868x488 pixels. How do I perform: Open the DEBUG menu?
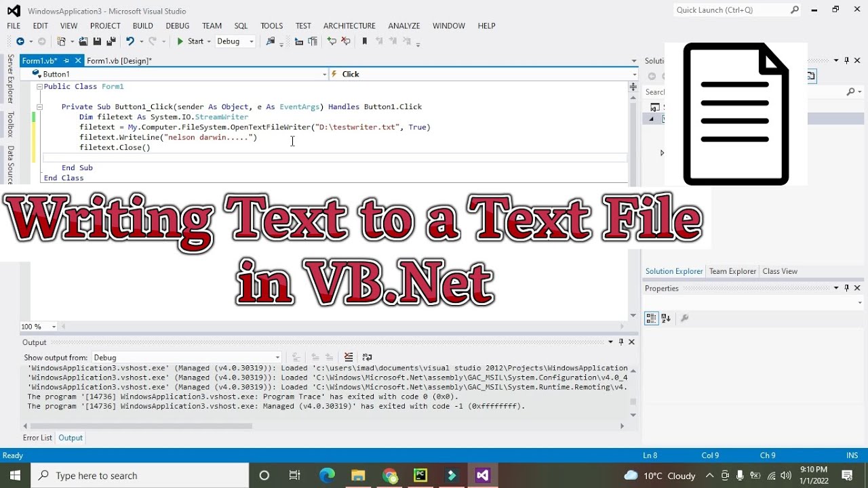click(x=178, y=26)
